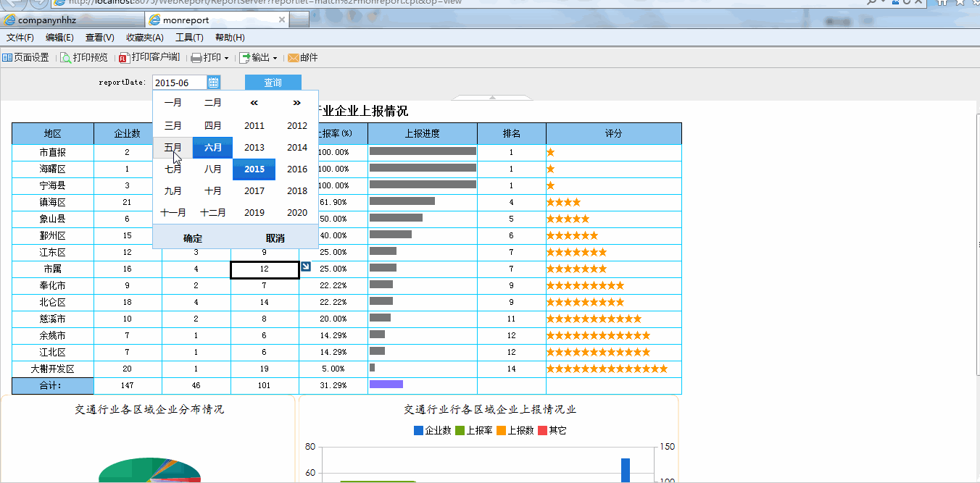Select year 2013 in picker
This screenshot has width=980, height=483.
point(254,147)
